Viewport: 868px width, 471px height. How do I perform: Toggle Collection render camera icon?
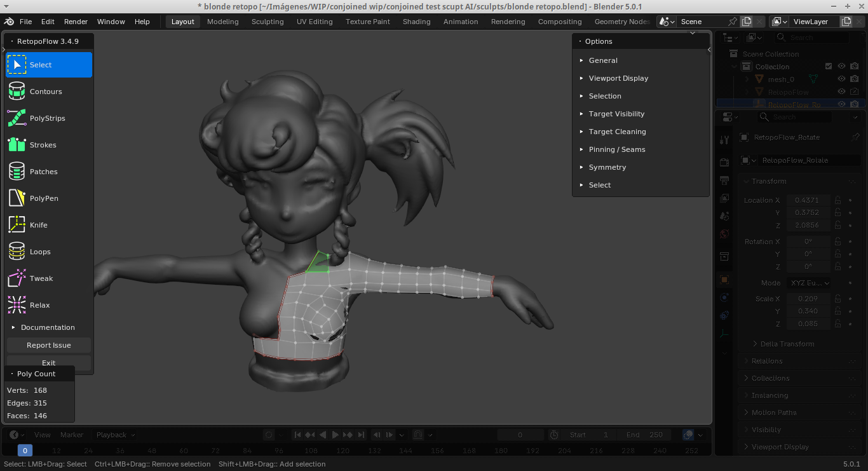[x=854, y=67]
